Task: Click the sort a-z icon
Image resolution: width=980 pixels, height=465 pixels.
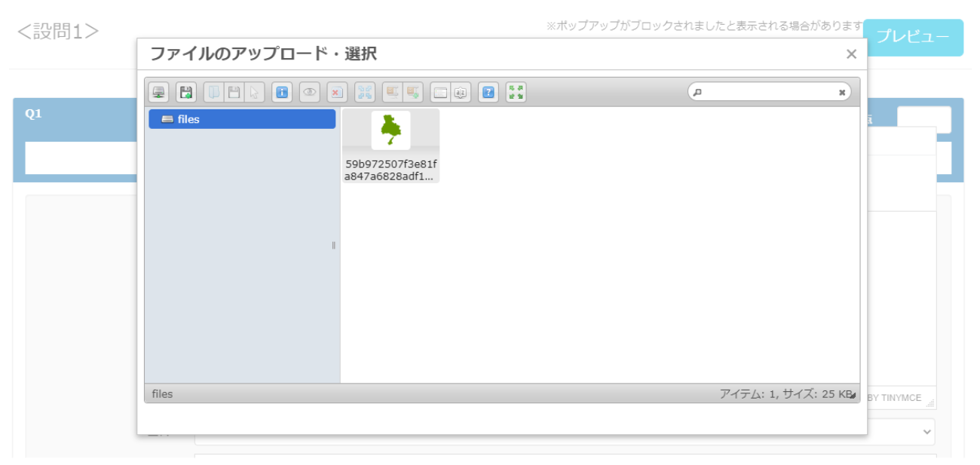Action: (x=461, y=92)
